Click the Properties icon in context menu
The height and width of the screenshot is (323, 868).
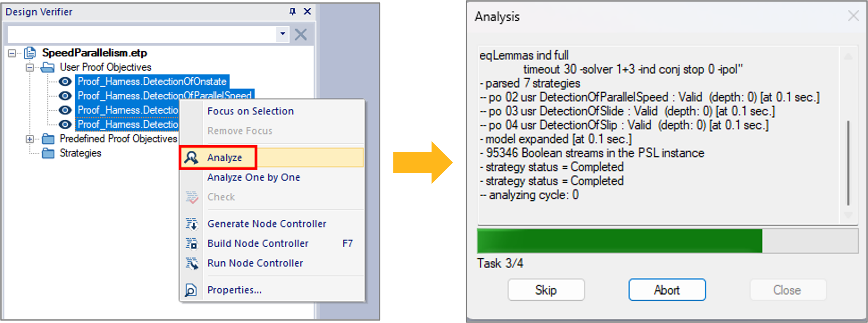click(x=191, y=290)
